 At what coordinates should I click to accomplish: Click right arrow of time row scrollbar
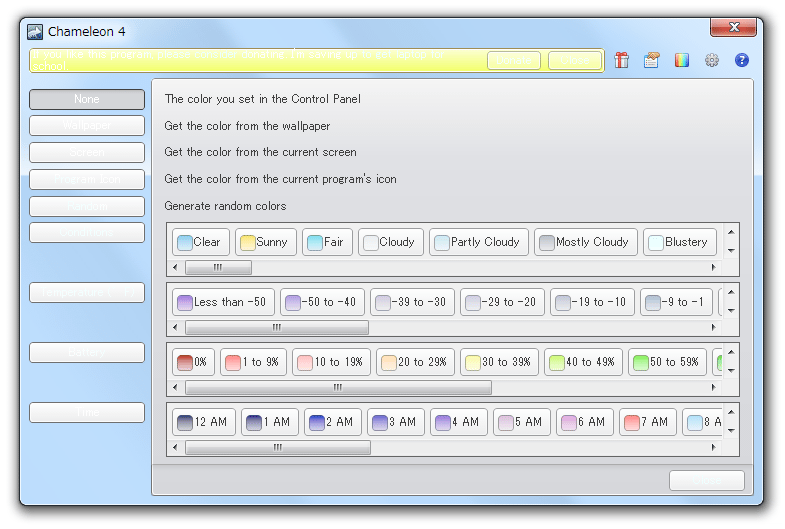[713, 448]
